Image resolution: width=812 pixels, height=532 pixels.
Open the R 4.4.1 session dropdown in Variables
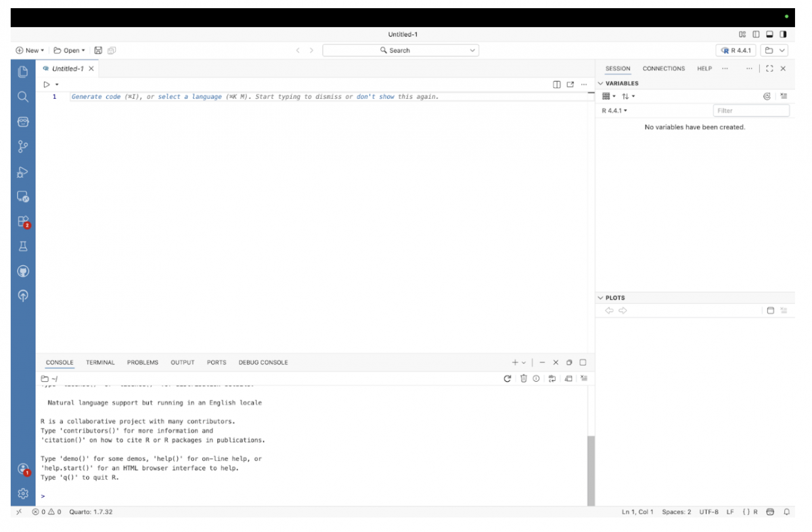tap(614, 110)
